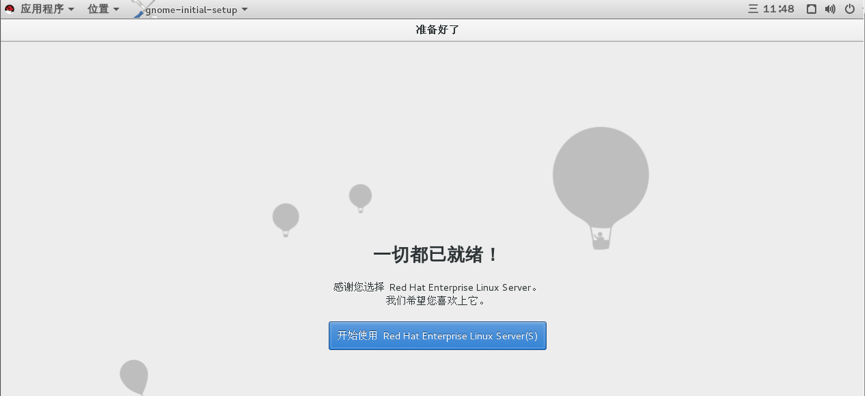The width and height of the screenshot is (865, 396).
Task: Expand the 位置 dropdown arrow
Action: click(116, 9)
